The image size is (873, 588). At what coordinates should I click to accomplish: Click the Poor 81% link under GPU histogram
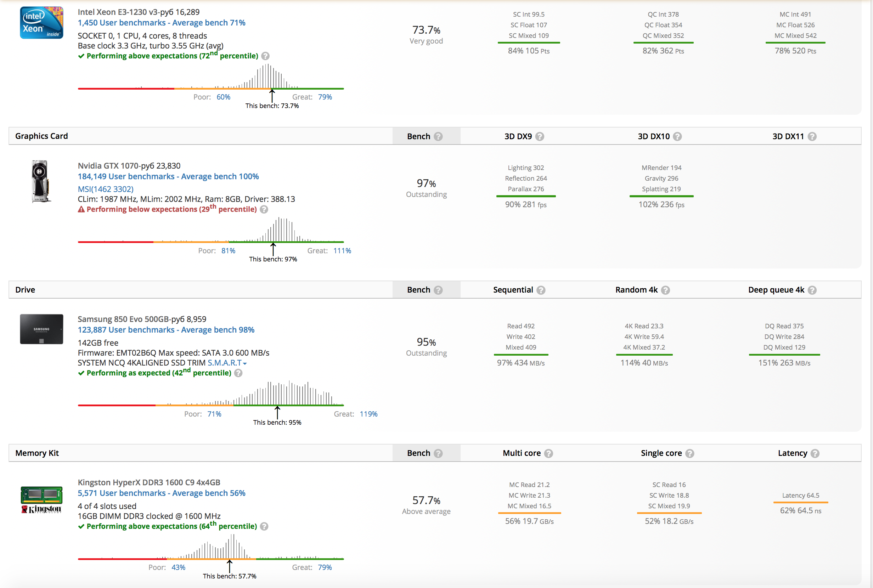coord(229,250)
